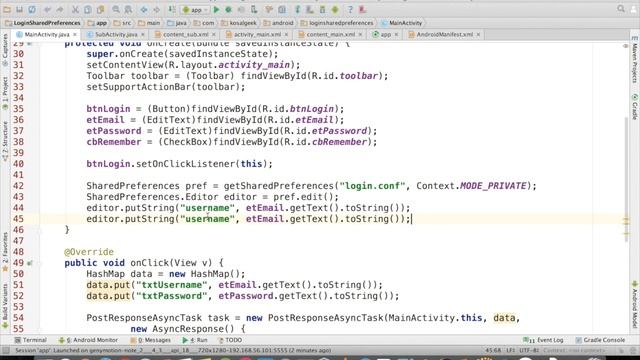This screenshot has width=640, height=360.
Task: Click the navigate Forward arrow icon
Action: (156, 9)
